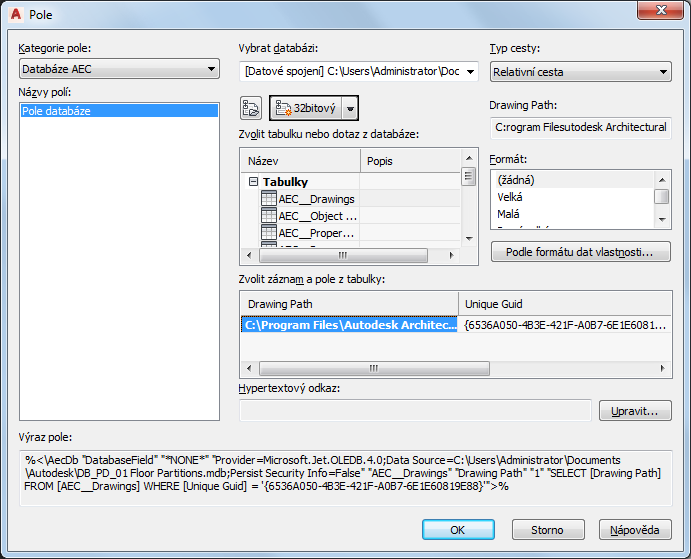Image resolution: width=691 pixels, height=559 pixels.
Task: Click the database connection icon button
Action: coord(251,108)
